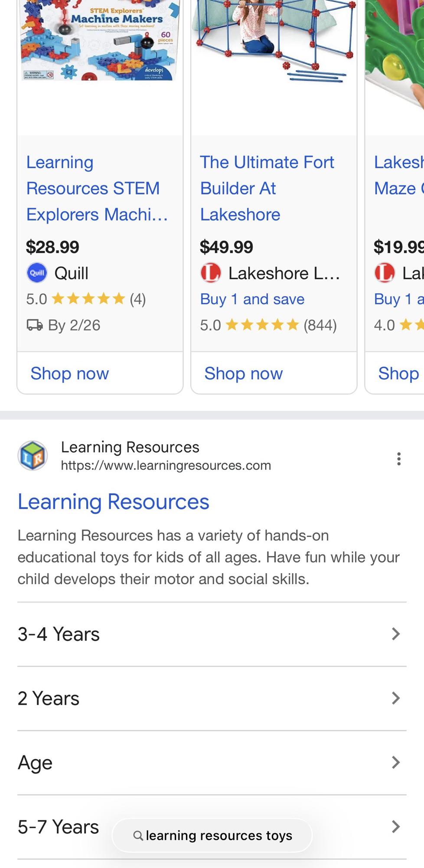This screenshot has height=868, width=424.
Task: Open the three-dot menu for Learning Resources result
Action: click(398, 459)
